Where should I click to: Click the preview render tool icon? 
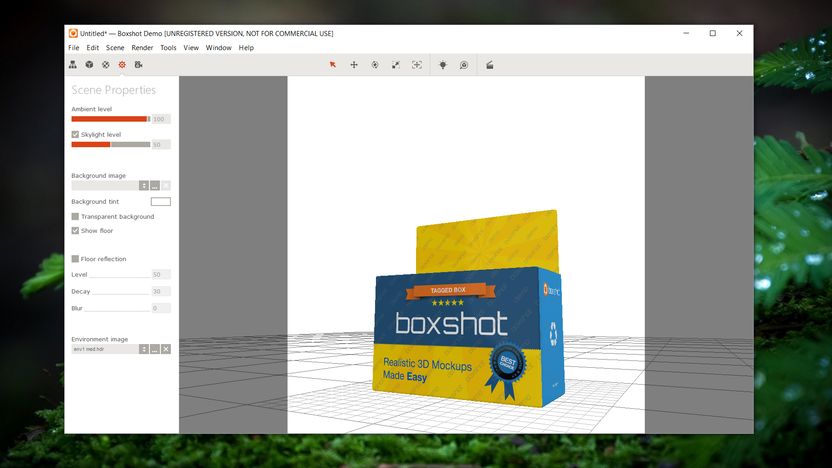coord(464,65)
